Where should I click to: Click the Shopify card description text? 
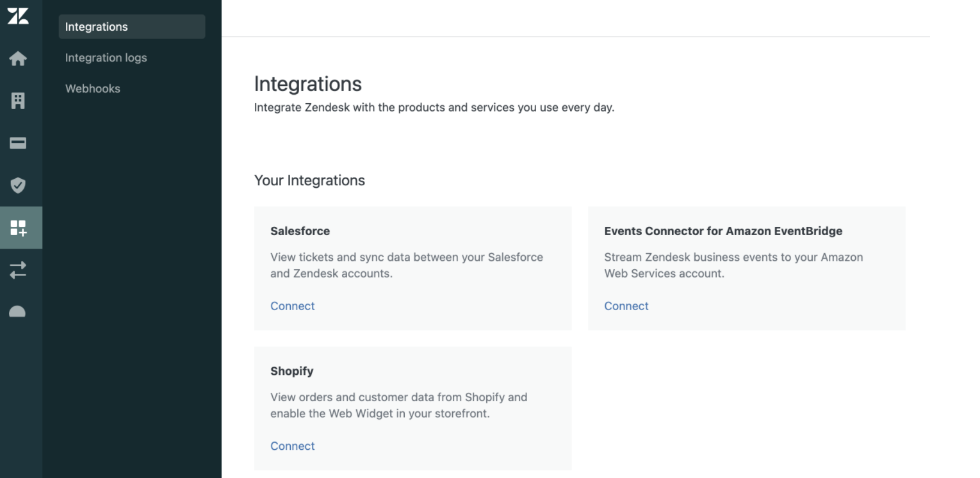pos(398,405)
